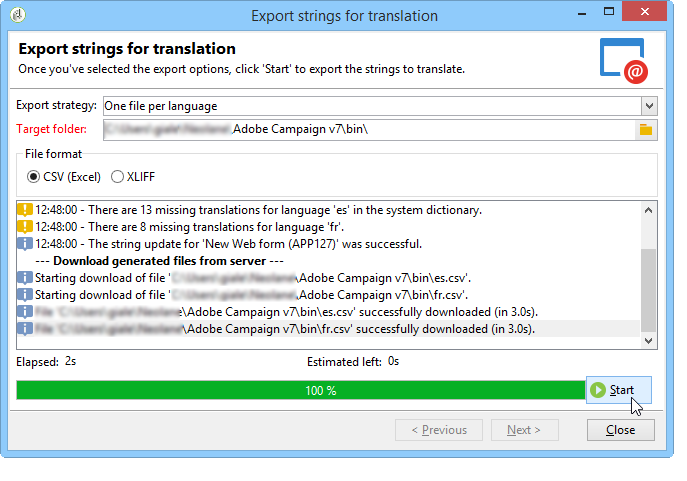Viewport: 687px width, 481px height.
Task: Click the log's vertical scrollbar thumb
Action: [649, 290]
